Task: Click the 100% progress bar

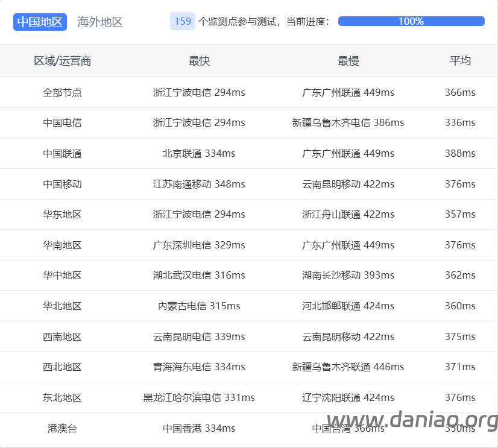Action: [411, 21]
